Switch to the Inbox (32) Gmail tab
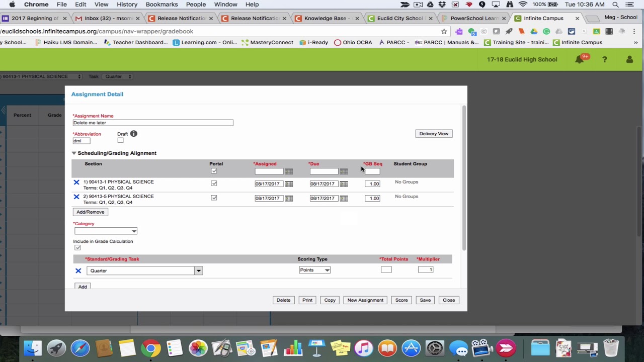The height and width of the screenshot is (362, 644). pyautogui.click(x=107, y=18)
